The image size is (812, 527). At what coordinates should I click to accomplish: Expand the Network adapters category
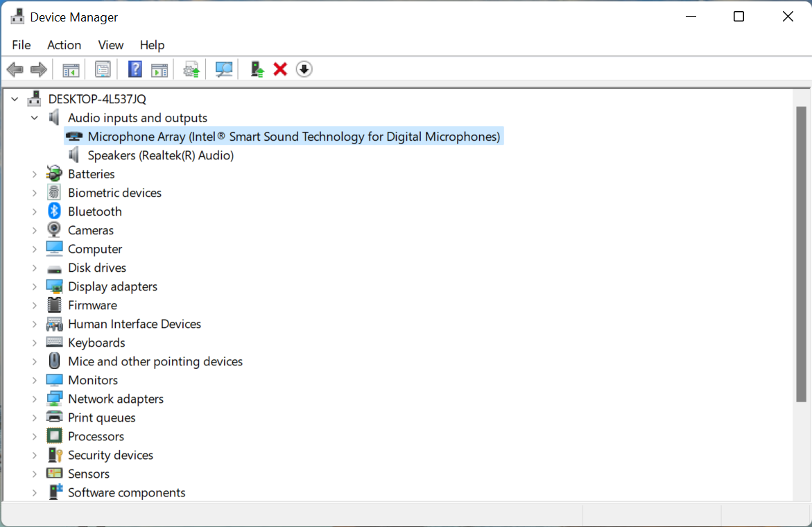click(x=35, y=398)
